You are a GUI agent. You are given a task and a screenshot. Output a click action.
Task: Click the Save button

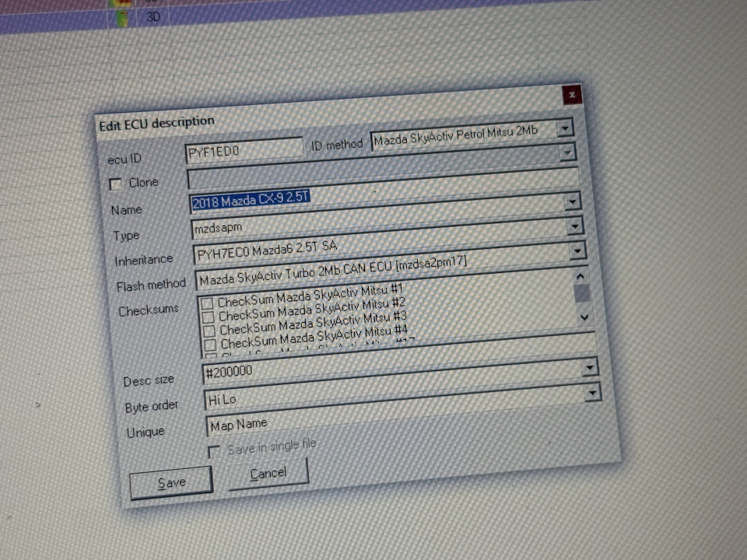pos(171,483)
